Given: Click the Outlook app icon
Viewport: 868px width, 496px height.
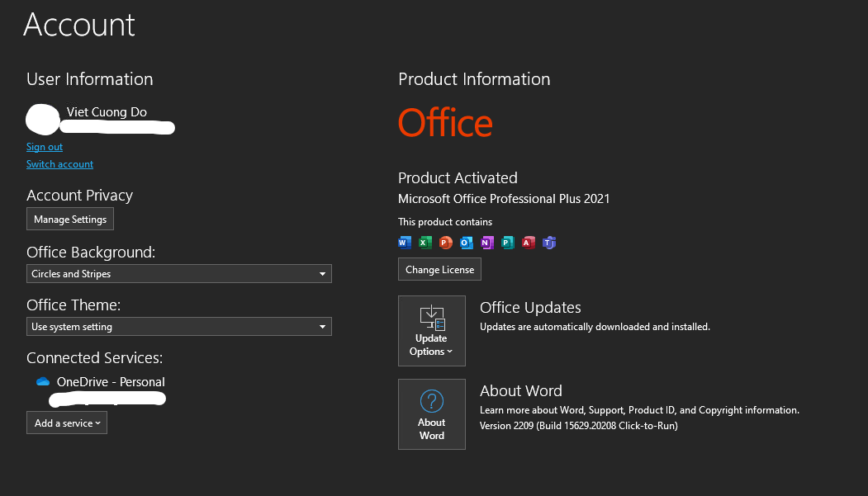Looking at the screenshot, I should pyautogui.click(x=467, y=242).
